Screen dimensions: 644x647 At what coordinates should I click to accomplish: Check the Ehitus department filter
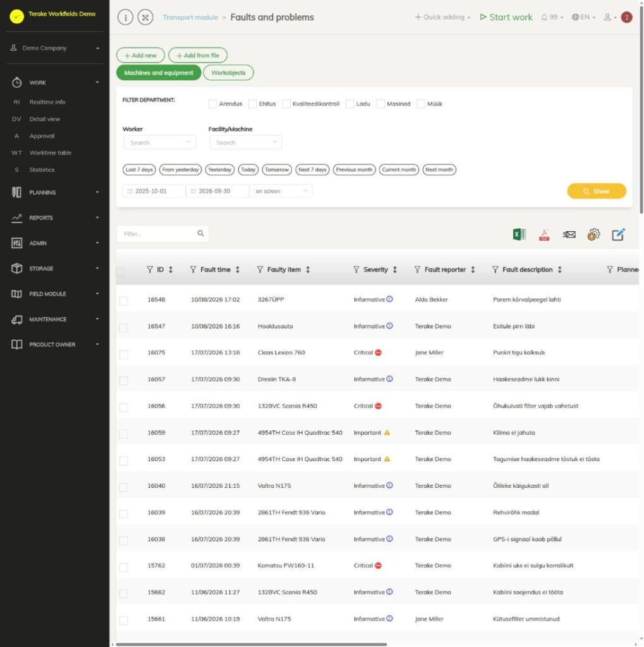coord(252,104)
